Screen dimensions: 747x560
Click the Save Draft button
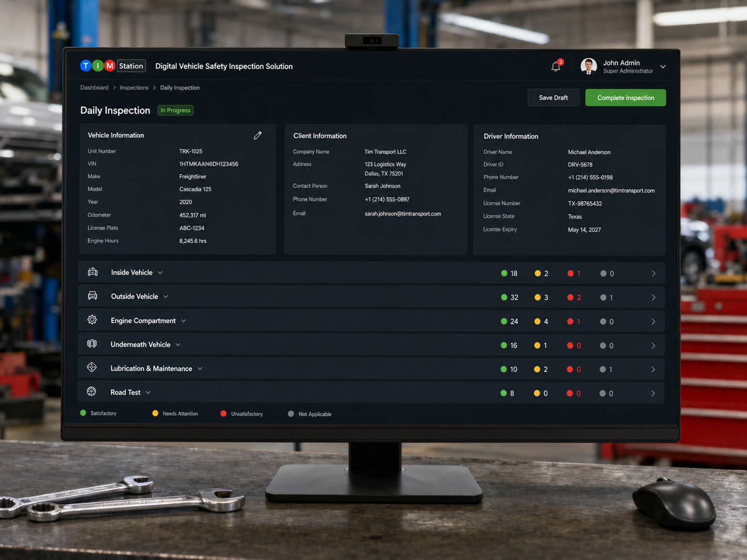tap(554, 97)
